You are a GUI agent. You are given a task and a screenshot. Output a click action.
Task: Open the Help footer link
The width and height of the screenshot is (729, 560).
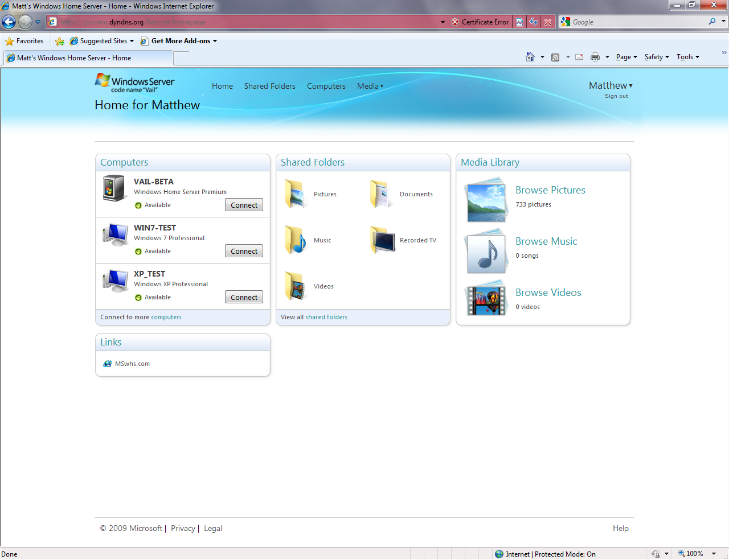click(x=621, y=528)
